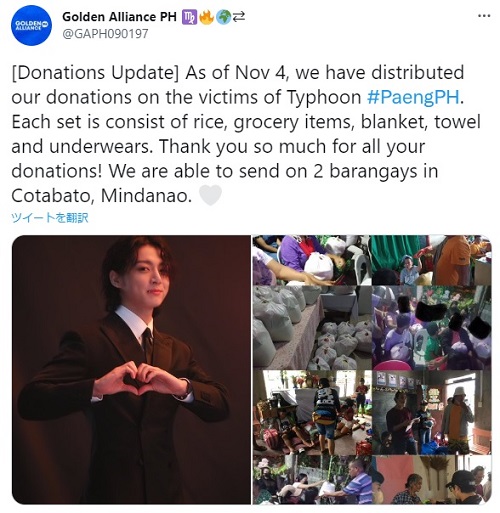The image size is (500, 513).
Task: Open the #PaengPH hashtag
Action: [413, 97]
